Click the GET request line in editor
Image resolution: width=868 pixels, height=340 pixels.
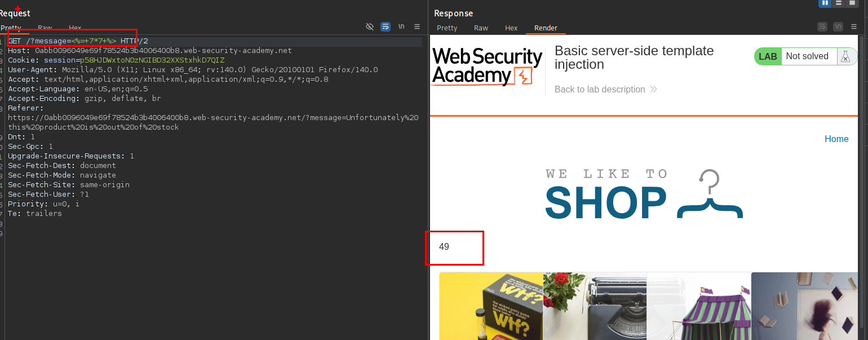[78, 41]
